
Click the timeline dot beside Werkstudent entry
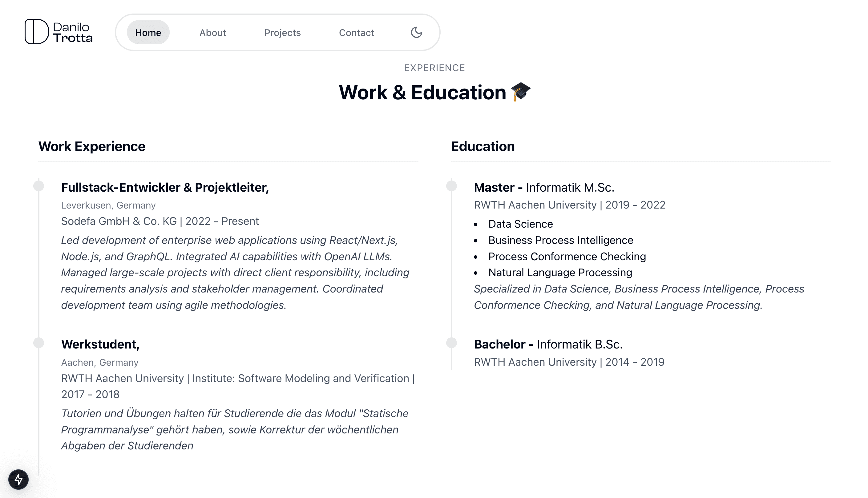tap(39, 343)
